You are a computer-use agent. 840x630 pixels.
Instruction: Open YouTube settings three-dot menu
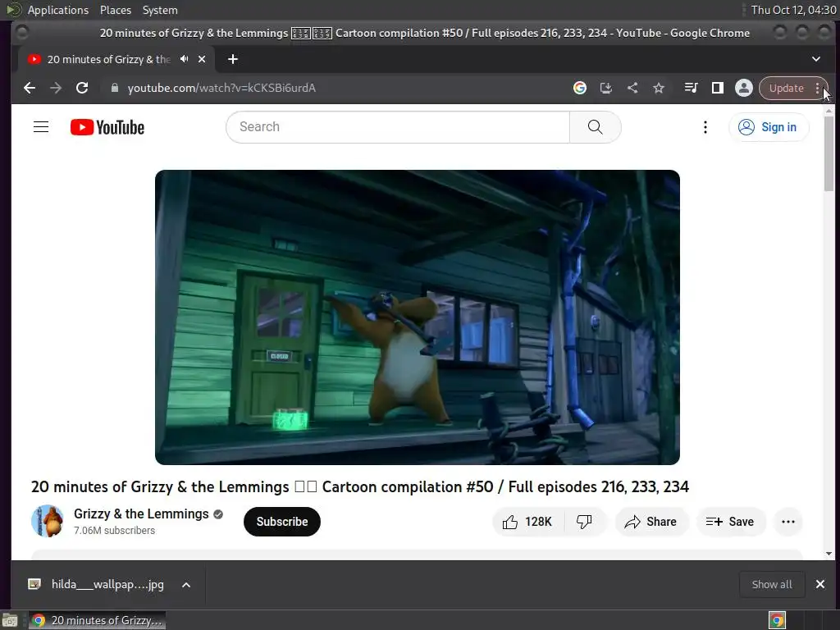click(705, 127)
